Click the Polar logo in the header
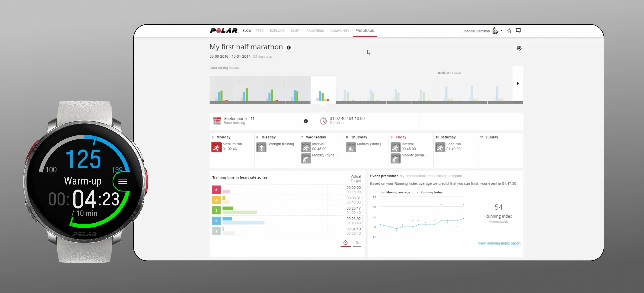644x293 pixels. pyautogui.click(x=224, y=30)
